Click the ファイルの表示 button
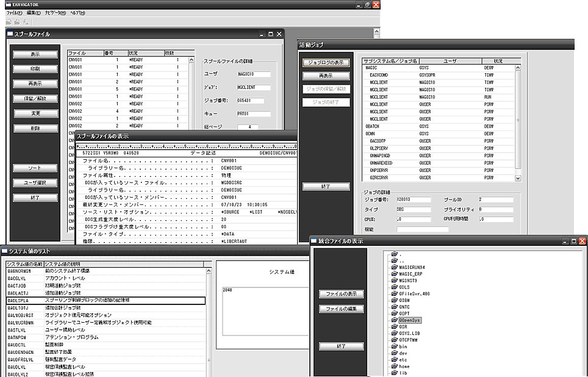 [341, 294]
